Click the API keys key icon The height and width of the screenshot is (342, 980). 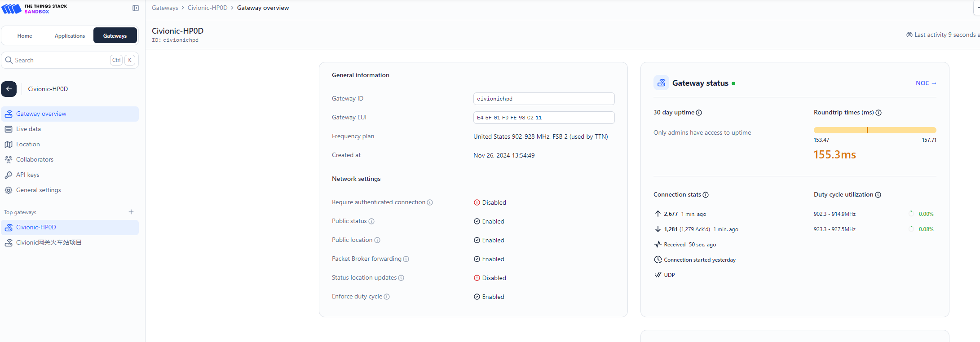point(9,175)
